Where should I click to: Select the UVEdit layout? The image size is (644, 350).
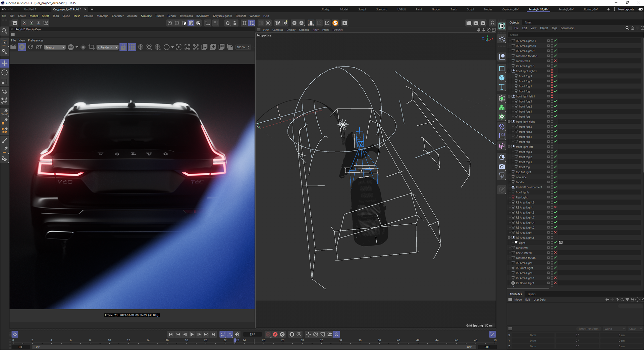(401, 9)
